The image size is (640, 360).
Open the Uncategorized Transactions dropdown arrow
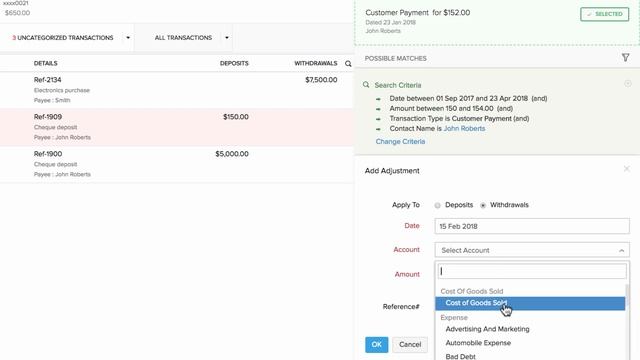[128, 38]
